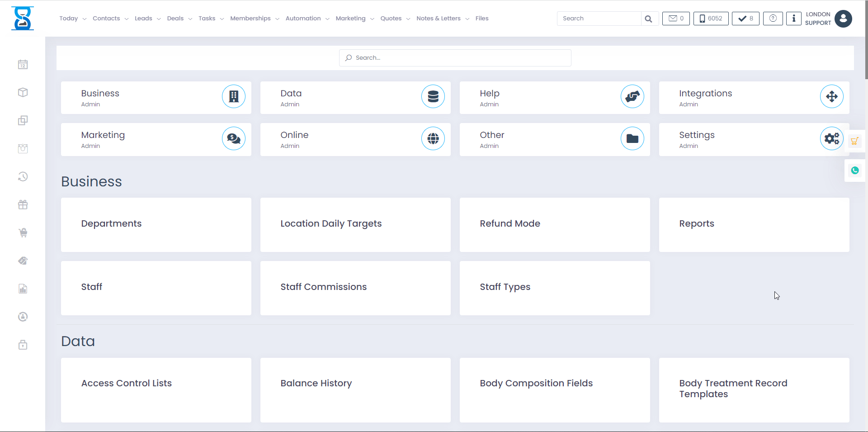Open the Quotes menu item

click(391, 19)
